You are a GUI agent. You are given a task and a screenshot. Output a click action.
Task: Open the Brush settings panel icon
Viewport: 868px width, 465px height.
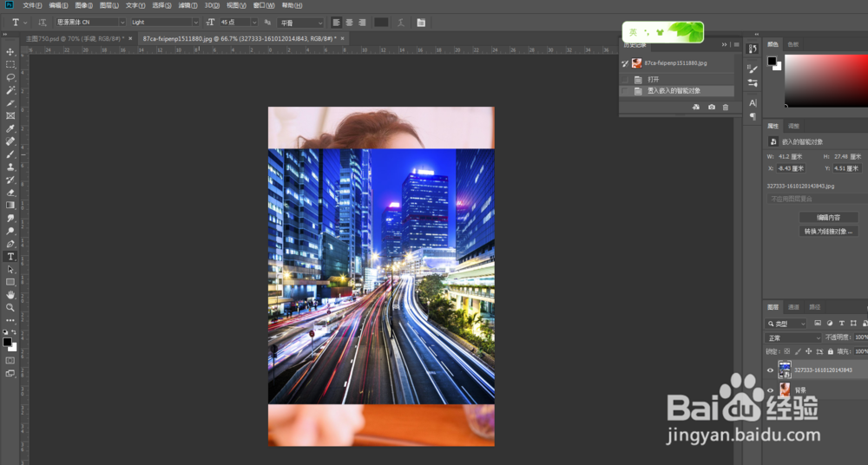pos(753,69)
